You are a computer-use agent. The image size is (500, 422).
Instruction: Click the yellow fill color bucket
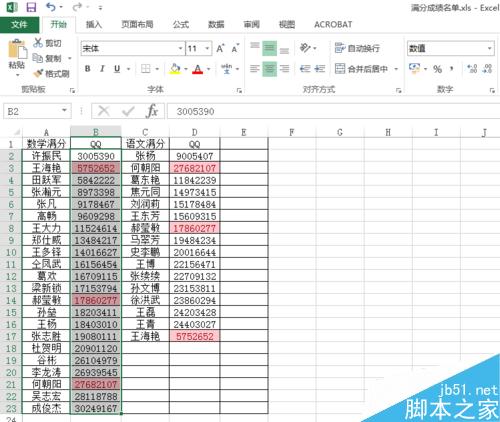[x=175, y=69]
